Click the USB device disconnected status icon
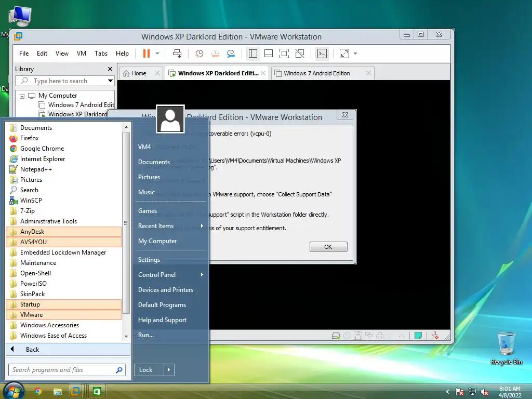 (435, 336)
